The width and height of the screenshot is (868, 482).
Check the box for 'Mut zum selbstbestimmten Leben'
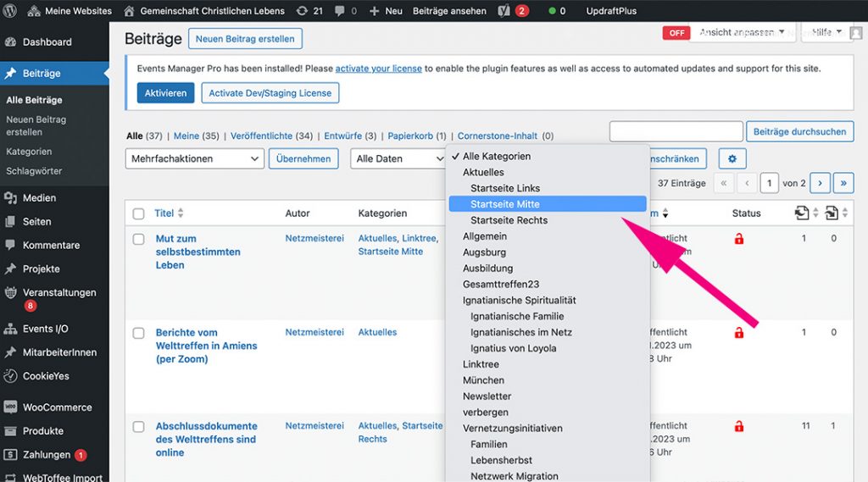139,240
